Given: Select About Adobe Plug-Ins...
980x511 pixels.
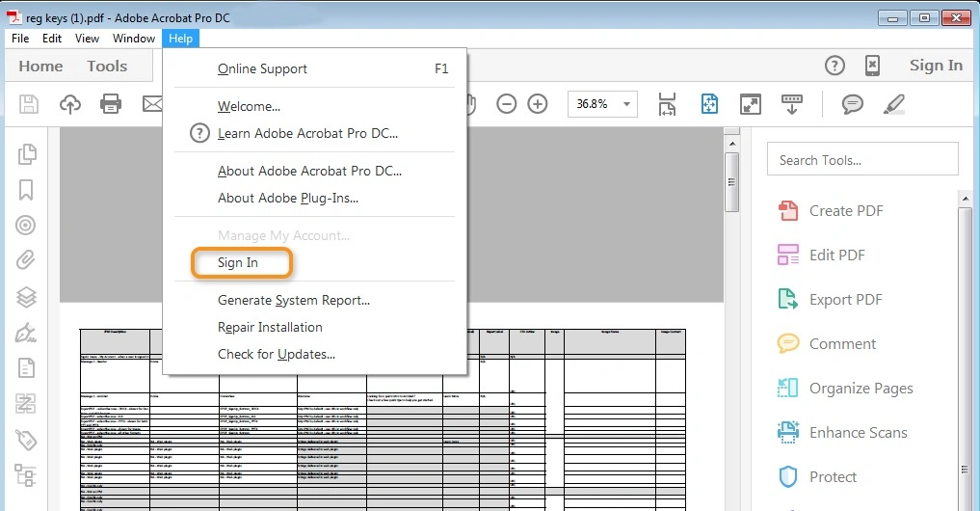Looking at the screenshot, I should [314, 198].
